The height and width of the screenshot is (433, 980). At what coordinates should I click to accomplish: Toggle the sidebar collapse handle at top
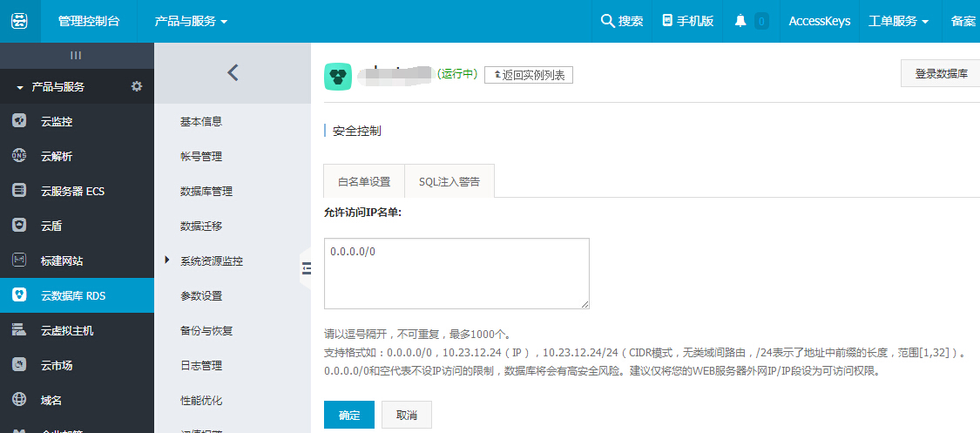[76, 55]
